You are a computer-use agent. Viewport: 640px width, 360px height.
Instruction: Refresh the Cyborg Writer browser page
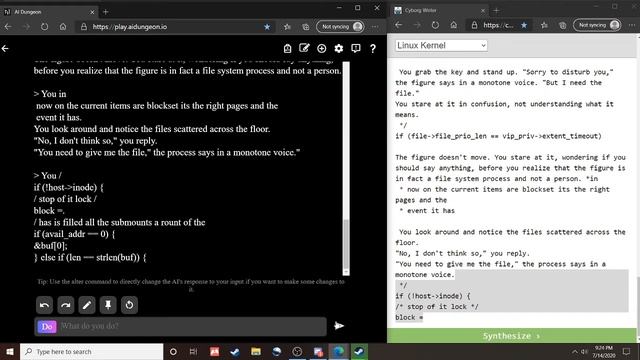[x=435, y=25]
